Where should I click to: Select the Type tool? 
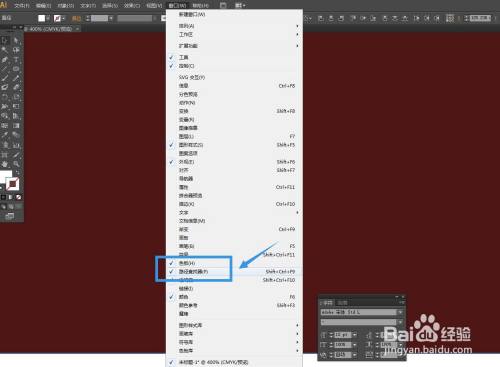click(x=16, y=59)
